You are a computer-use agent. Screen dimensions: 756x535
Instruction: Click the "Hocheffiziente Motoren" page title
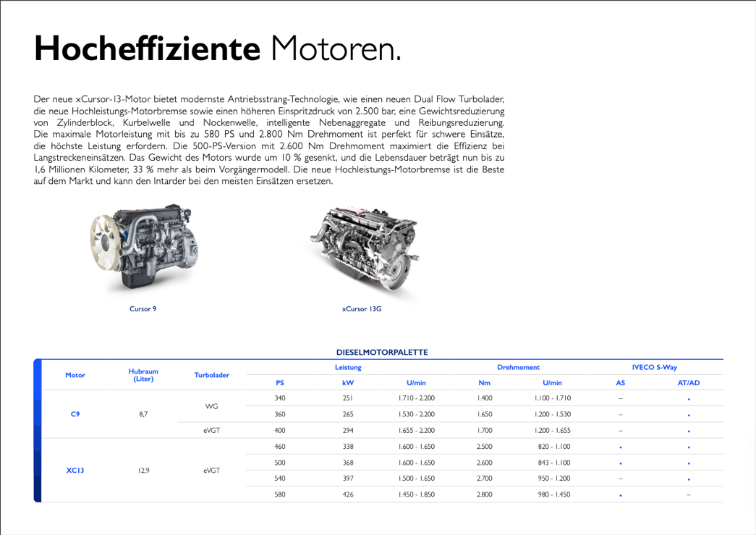tap(217, 48)
